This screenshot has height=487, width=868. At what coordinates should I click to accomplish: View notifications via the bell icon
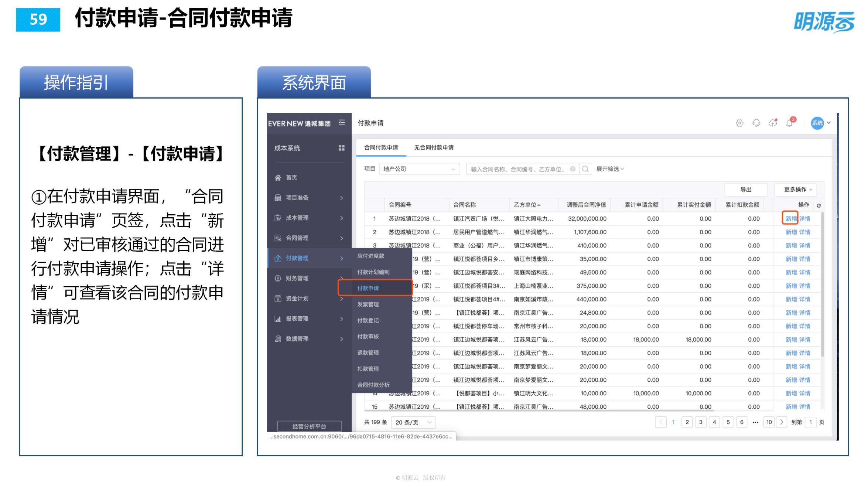tap(790, 123)
